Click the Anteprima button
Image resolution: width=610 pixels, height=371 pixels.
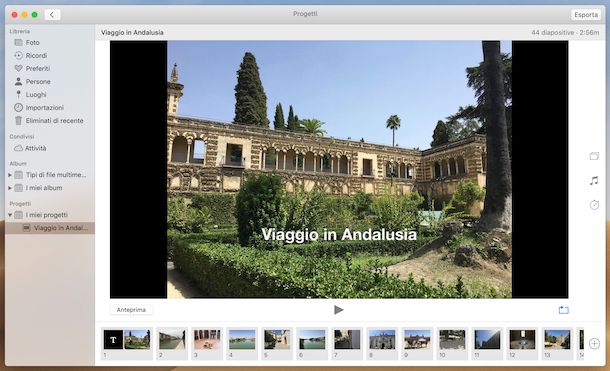tap(131, 310)
